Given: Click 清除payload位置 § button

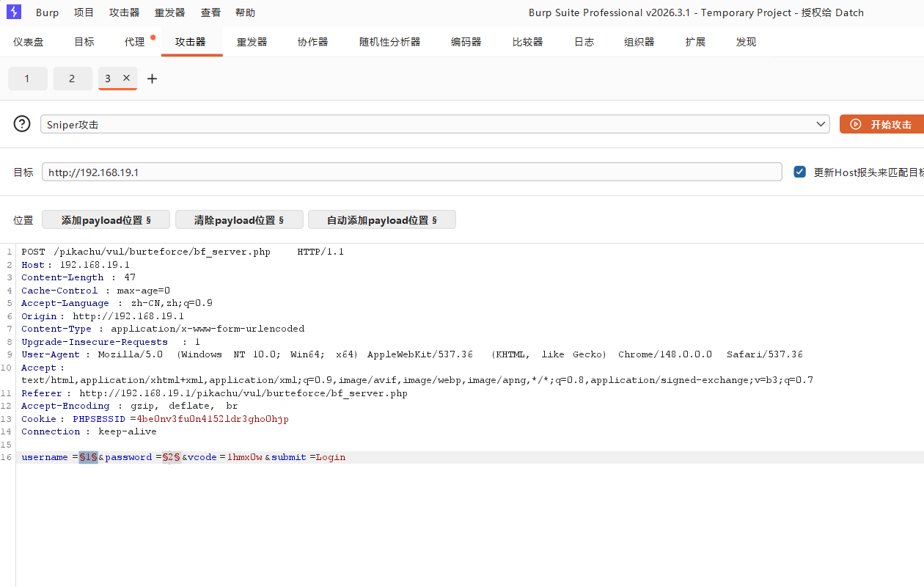Looking at the screenshot, I should pyautogui.click(x=238, y=219).
